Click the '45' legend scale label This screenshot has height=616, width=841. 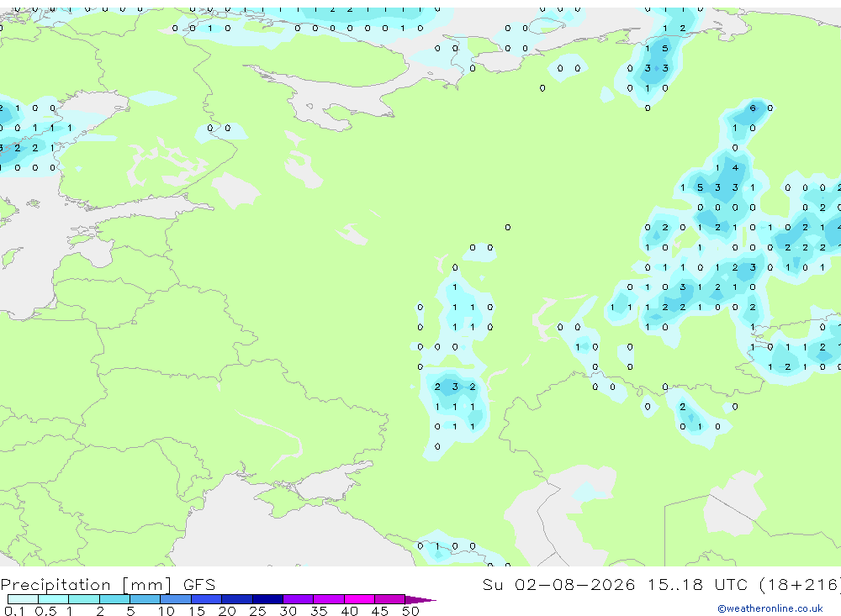point(380,611)
